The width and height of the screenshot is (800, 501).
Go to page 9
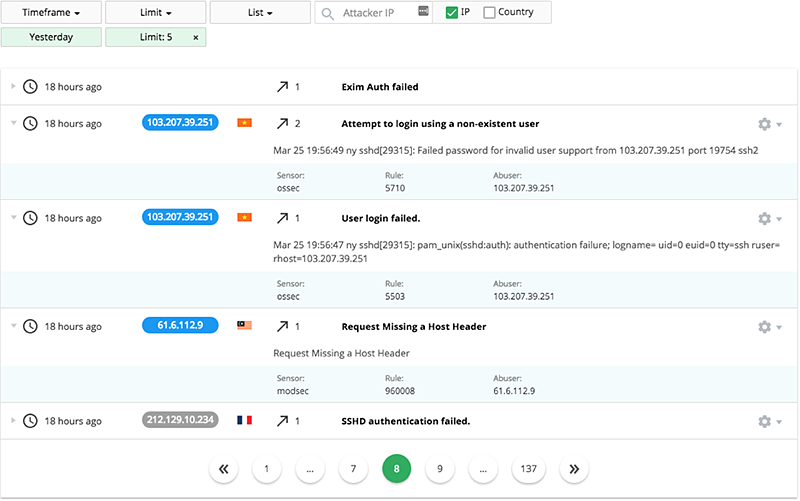[x=440, y=468]
